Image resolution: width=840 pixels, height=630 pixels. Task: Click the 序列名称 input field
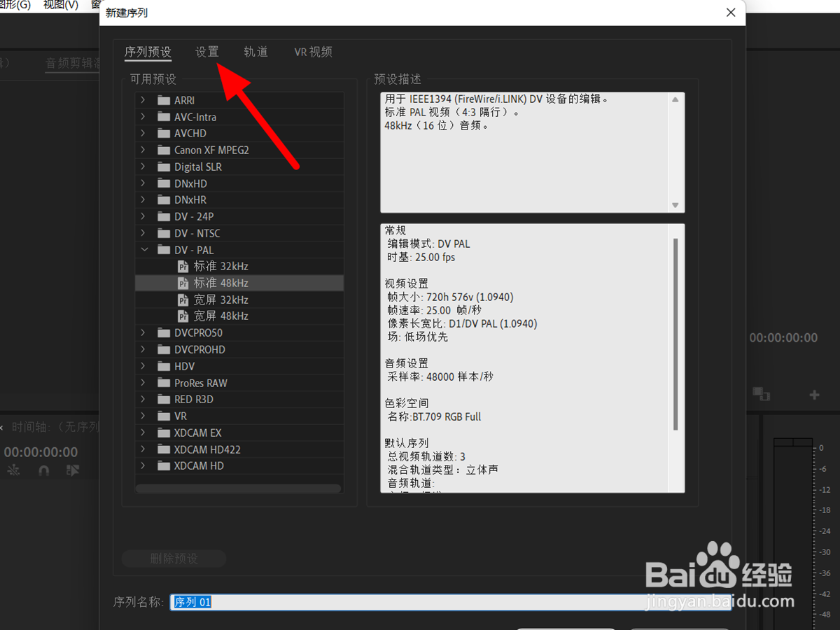pyautogui.click(x=451, y=602)
